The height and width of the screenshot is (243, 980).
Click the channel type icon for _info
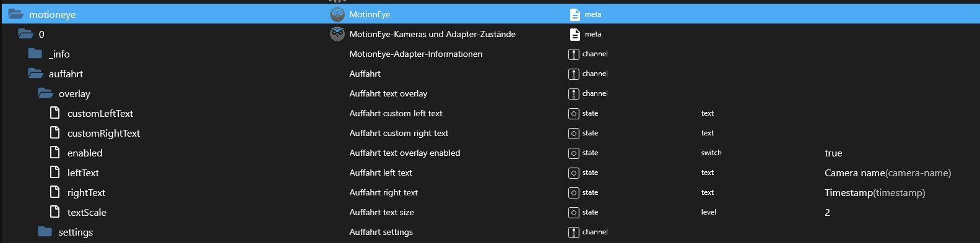(x=573, y=54)
